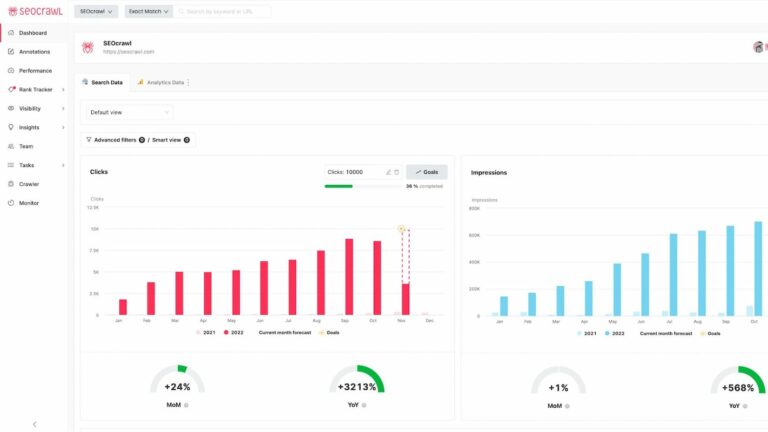Click the user avatar at top right
This screenshot has width=768, height=432.
pos(759,47)
